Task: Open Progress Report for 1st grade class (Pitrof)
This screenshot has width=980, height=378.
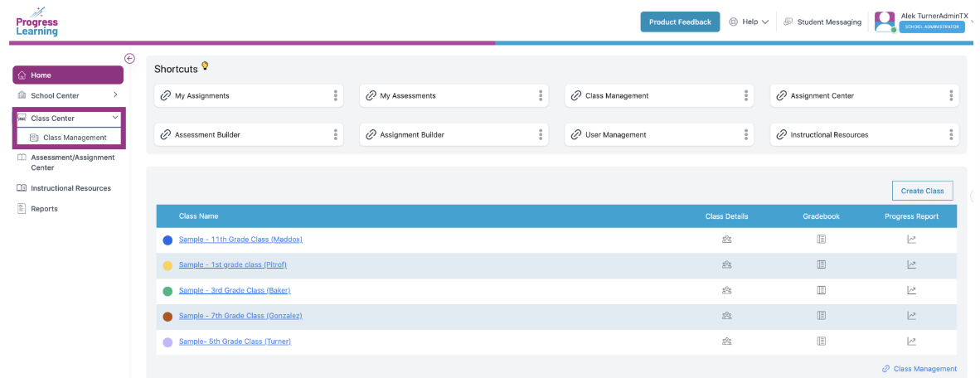Action: pos(911,265)
